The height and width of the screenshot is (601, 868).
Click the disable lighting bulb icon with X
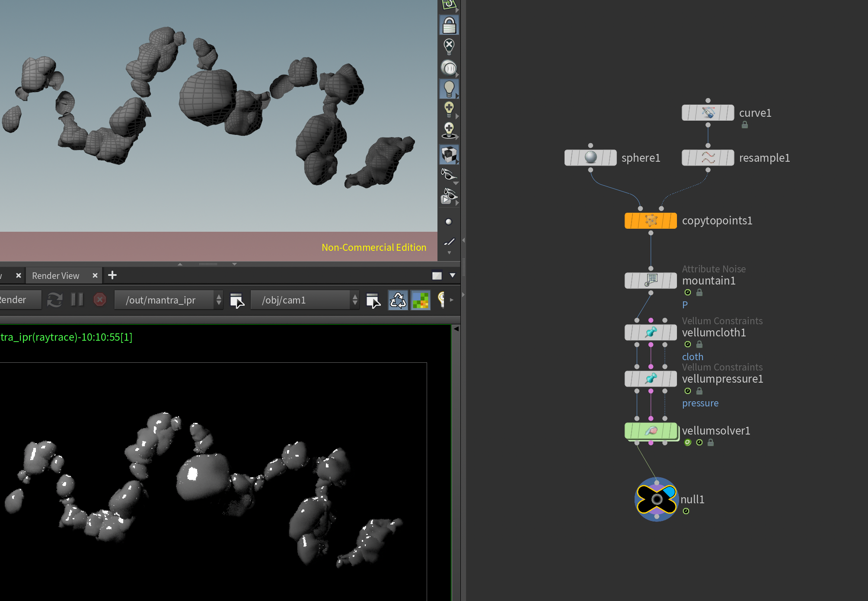pyautogui.click(x=449, y=46)
